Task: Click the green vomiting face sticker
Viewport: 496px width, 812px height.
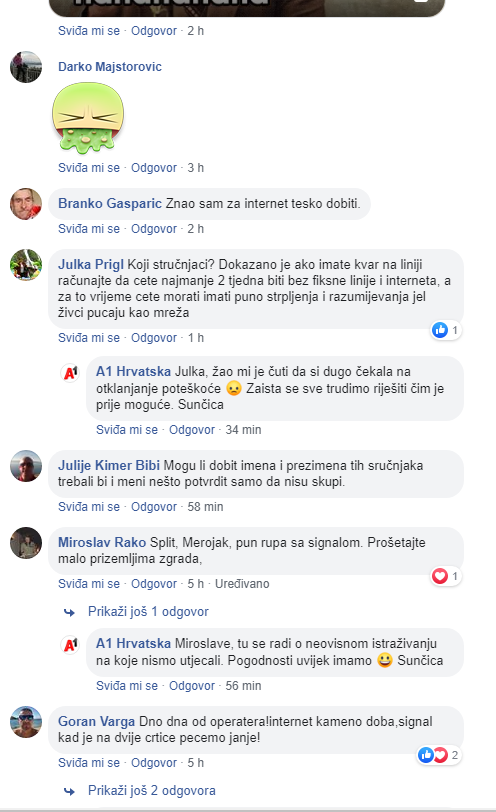Action: click(x=88, y=119)
